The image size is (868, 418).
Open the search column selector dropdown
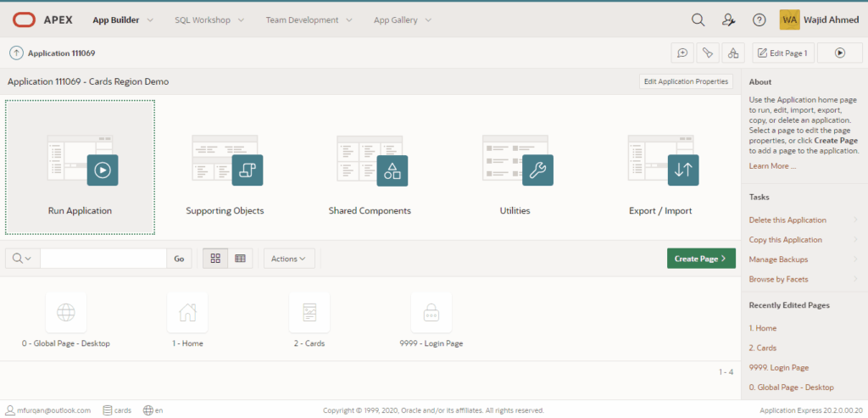pyautogui.click(x=23, y=259)
